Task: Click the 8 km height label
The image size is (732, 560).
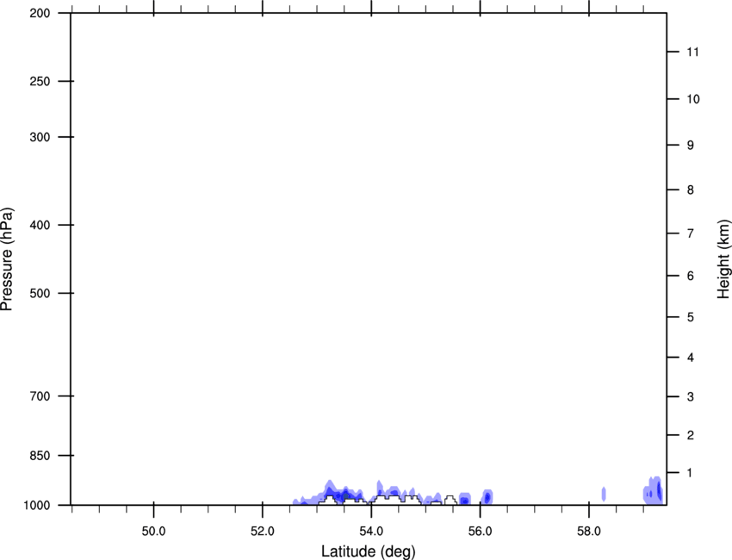Action: coord(691,190)
